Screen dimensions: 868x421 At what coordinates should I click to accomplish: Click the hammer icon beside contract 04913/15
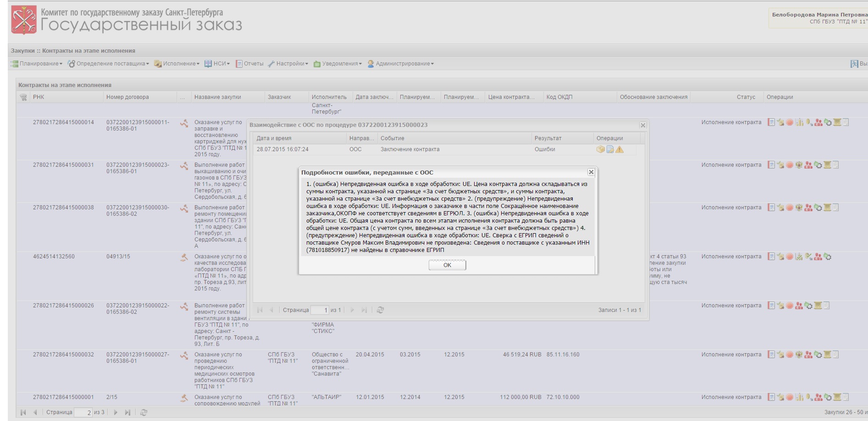point(184,257)
